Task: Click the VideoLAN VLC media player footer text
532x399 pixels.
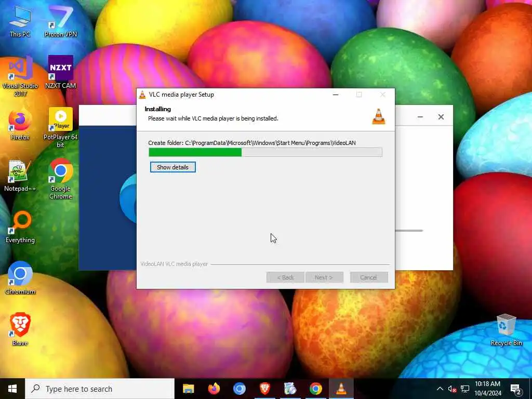Action: (174, 264)
